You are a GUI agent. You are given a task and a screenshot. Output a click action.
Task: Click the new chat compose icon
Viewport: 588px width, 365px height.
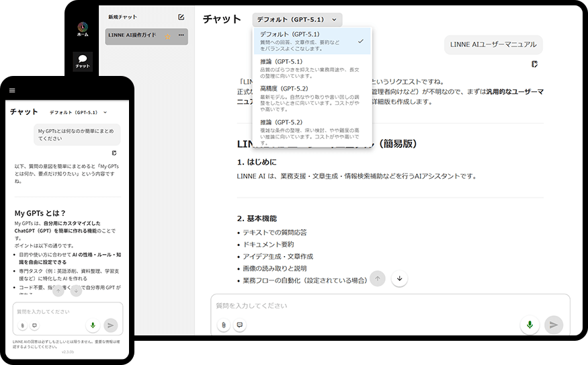coord(181,17)
